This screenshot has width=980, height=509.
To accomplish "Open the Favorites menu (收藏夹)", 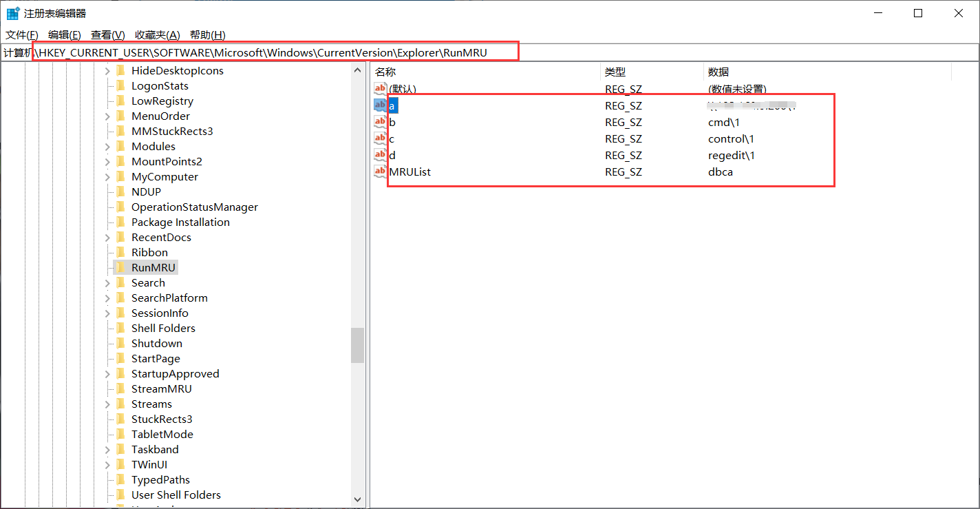I will pos(158,35).
